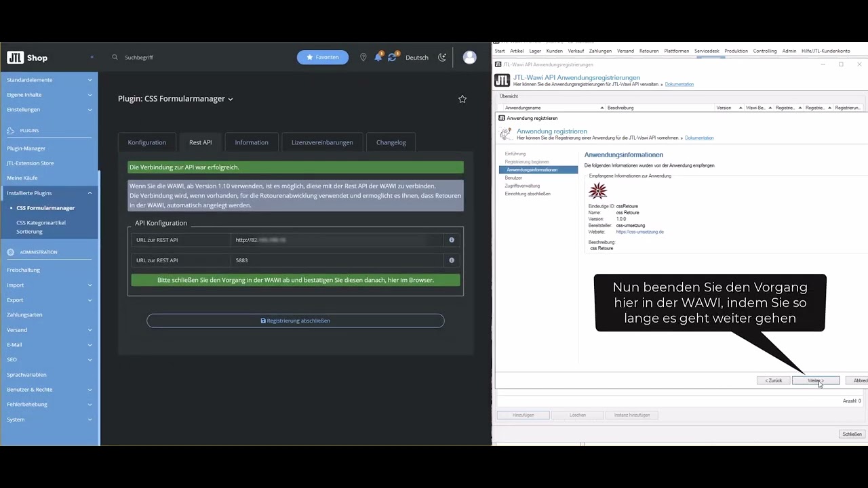Open the Lizenzvereinbarungen tab

click(x=322, y=142)
